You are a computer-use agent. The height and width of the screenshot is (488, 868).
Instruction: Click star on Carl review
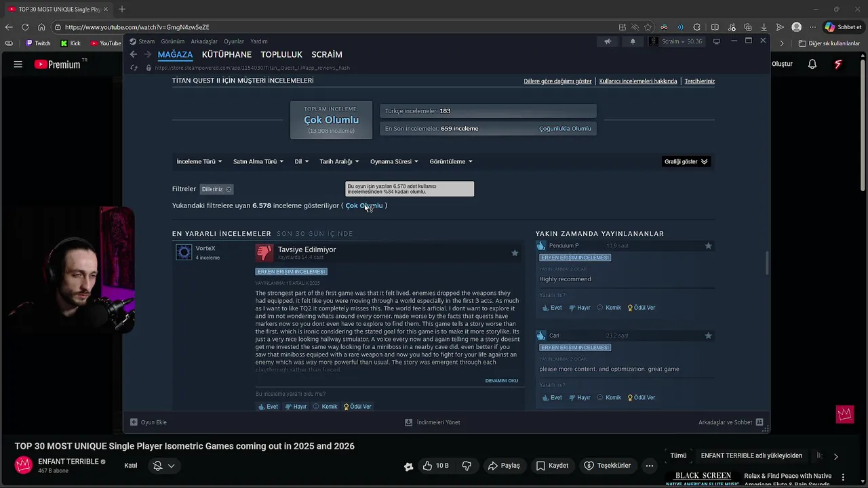[x=708, y=335]
